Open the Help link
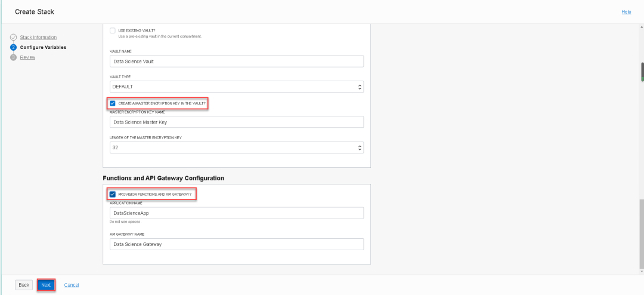Viewport: 644px width, 295px height. (626, 12)
